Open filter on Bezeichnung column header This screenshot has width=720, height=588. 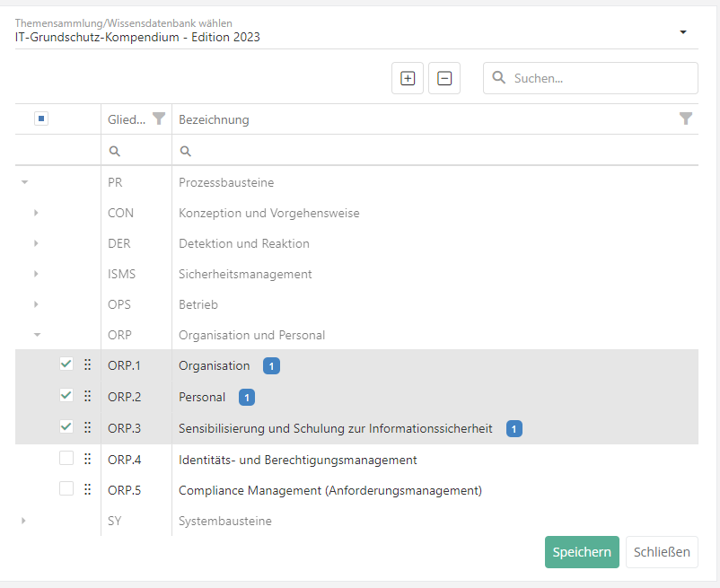coord(686,118)
